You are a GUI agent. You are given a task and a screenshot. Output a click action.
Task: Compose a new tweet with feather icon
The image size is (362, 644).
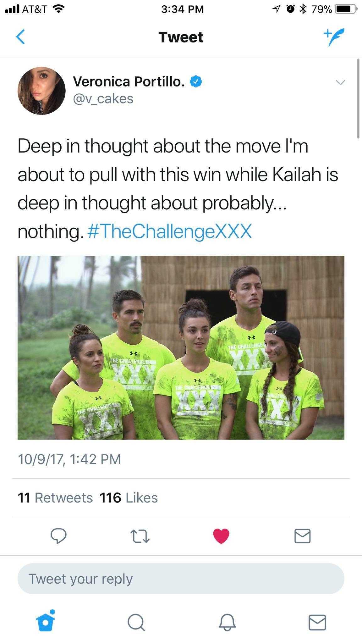(334, 37)
